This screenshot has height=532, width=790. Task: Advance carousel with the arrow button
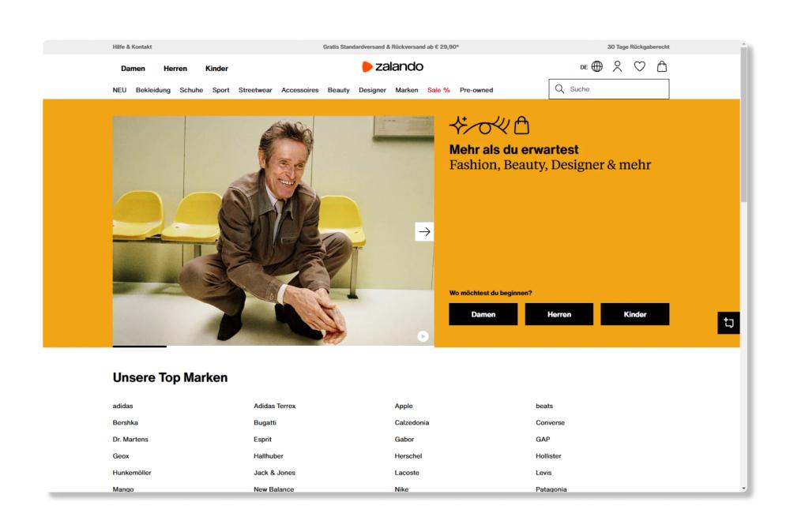[424, 231]
